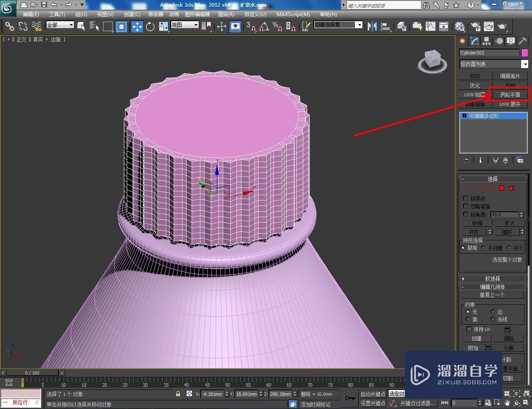Toggle selection lock padlock icon
532x409 pixels.
(x=178, y=394)
